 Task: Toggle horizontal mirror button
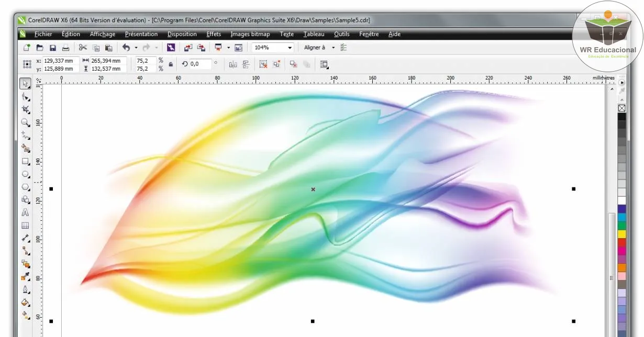coord(233,64)
